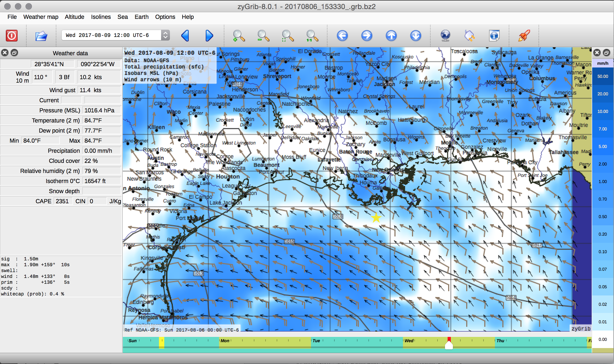Click the Baton Rouge city label

click(x=356, y=152)
